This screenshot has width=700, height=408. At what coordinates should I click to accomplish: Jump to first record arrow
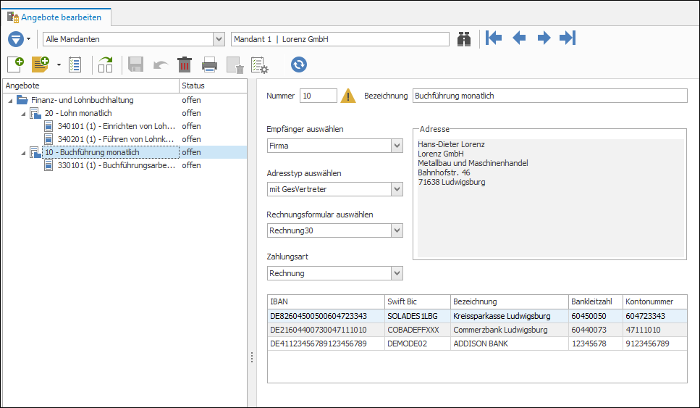[x=494, y=38]
